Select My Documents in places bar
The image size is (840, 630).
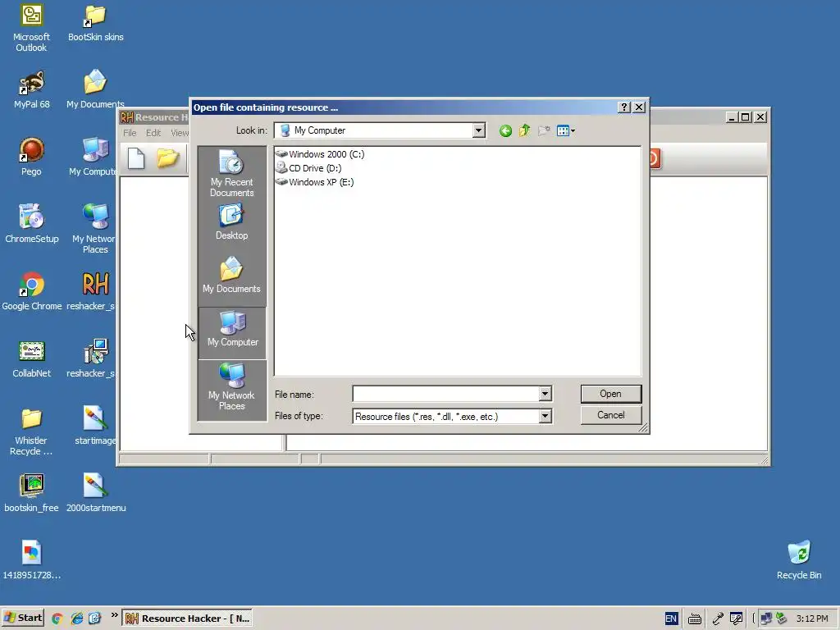231,275
